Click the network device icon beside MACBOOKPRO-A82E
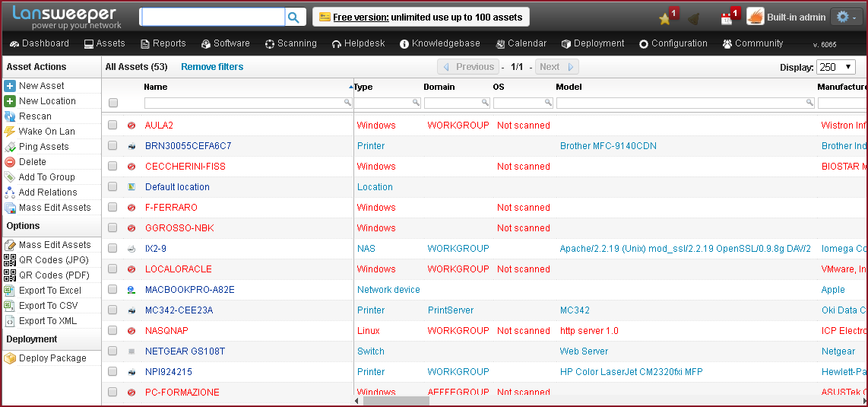The width and height of the screenshot is (868, 407). [131, 290]
